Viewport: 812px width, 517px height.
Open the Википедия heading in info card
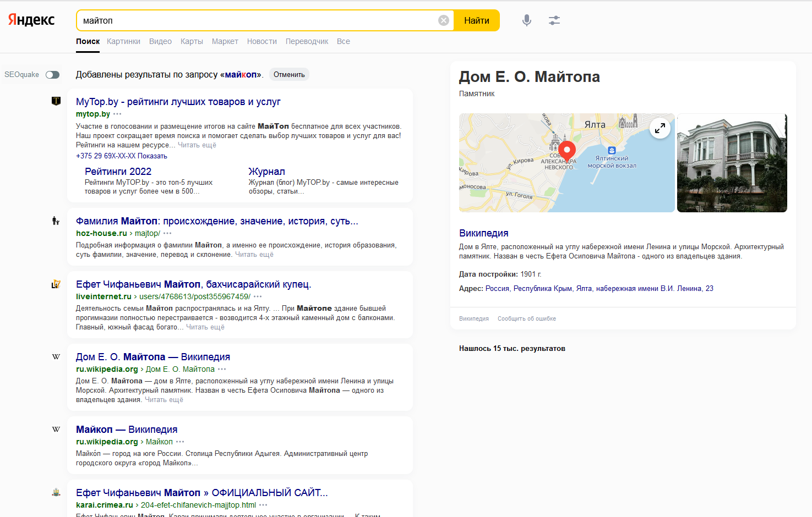[x=484, y=233]
